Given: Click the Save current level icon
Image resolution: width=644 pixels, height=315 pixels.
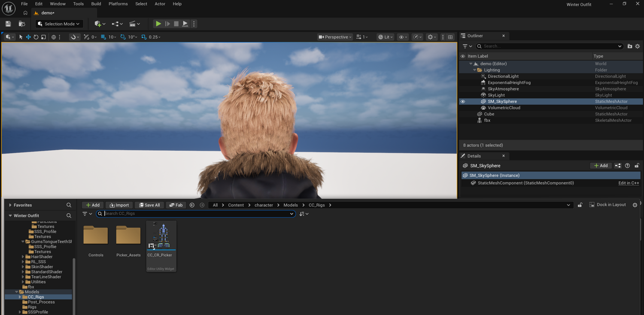Looking at the screenshot, I should [x=8, y=24].
